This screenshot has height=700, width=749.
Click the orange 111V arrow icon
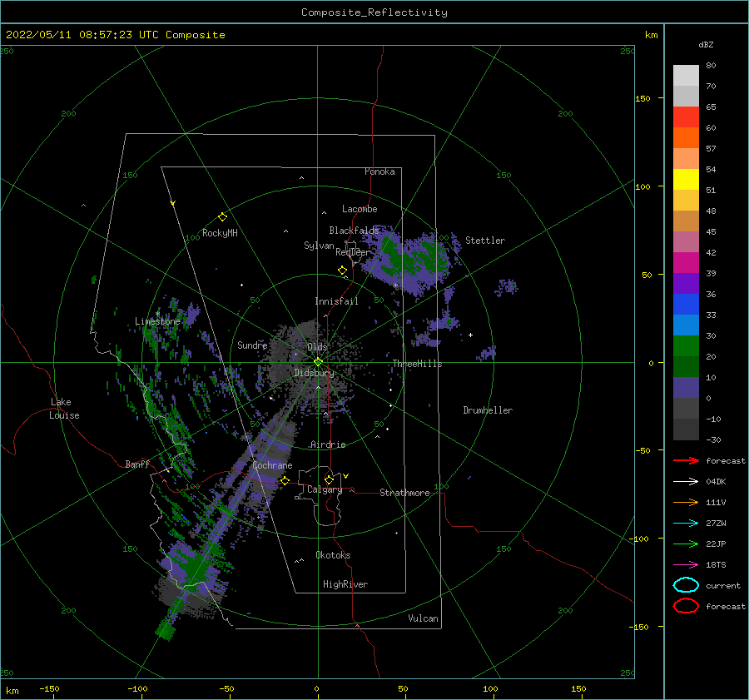pos(686,502)
